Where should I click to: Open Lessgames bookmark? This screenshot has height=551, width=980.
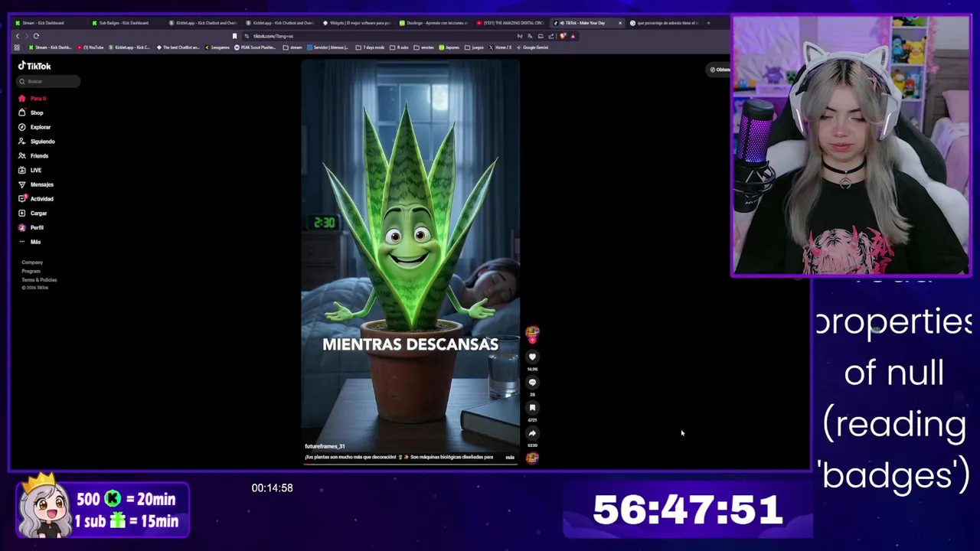point(217,47)
